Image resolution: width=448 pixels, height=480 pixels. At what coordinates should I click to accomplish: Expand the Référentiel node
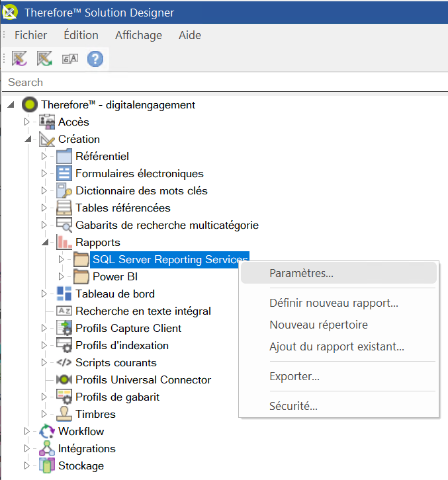pos(44,156)
